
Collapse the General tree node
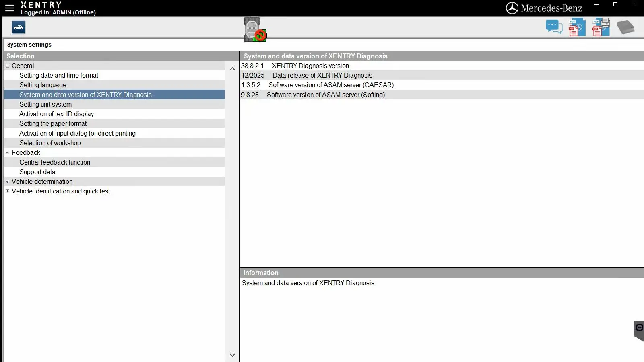coord(7,66)
